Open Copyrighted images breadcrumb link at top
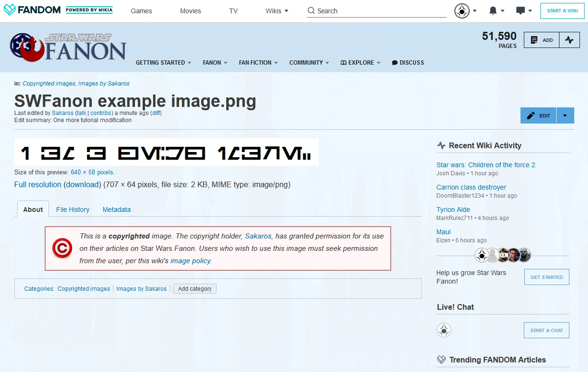The height and width of the screenshot is (372, 588). click(x=48, y=84)
